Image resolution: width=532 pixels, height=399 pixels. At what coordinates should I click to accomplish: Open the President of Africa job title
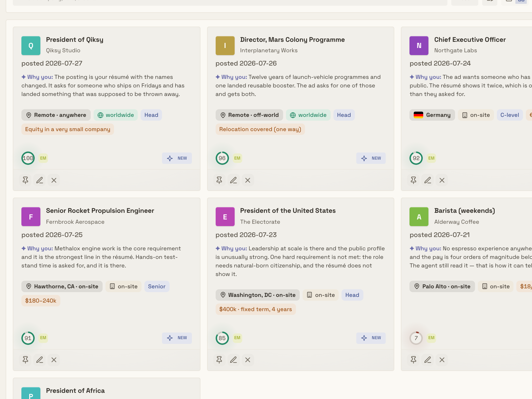point(75,391)
